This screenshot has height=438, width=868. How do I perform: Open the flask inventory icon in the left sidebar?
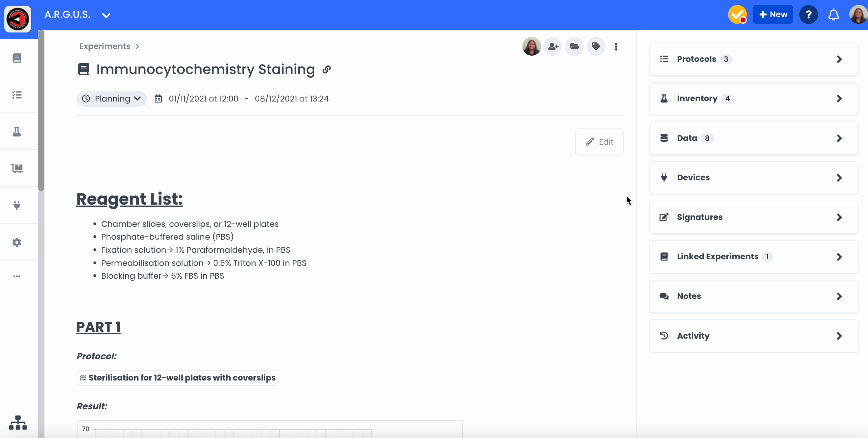[x=17, y=132]
